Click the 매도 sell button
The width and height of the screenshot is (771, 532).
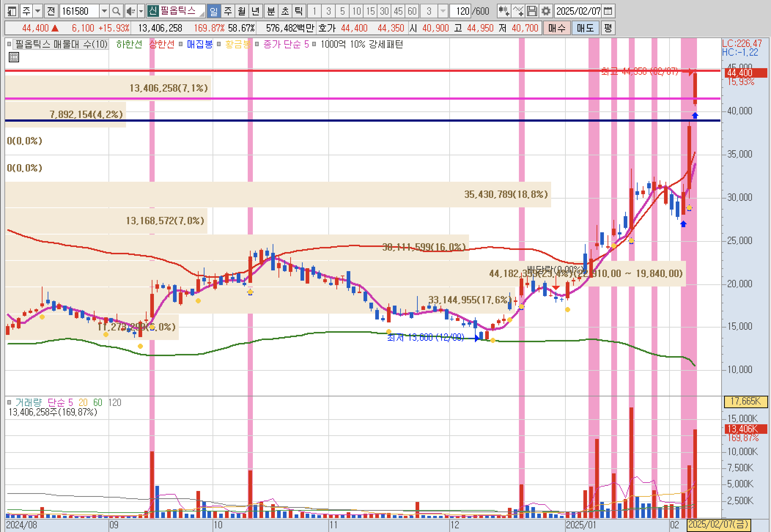click(x=585, y=28)
